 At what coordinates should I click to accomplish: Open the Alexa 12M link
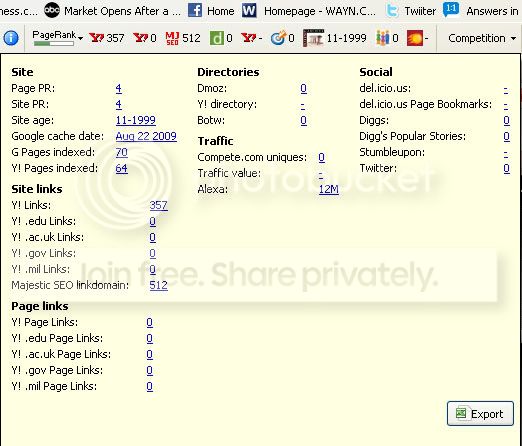click(329, 189)
